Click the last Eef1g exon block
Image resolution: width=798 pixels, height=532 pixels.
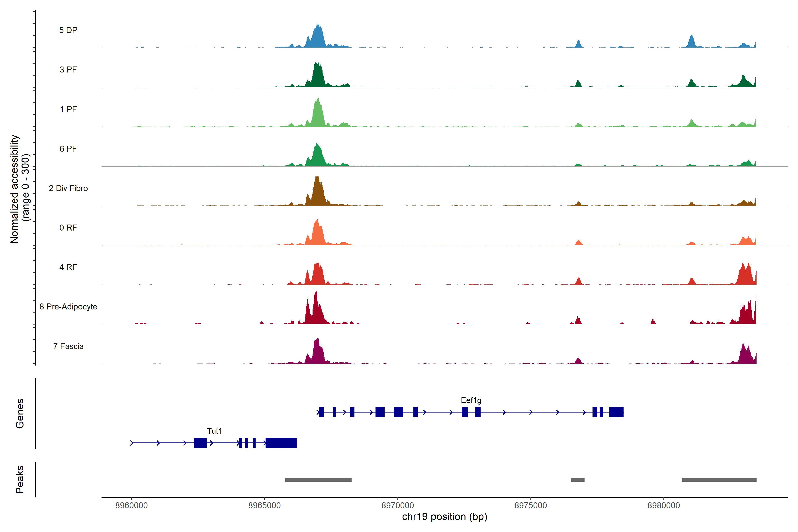pyautogui.click(x=616, y=412)
